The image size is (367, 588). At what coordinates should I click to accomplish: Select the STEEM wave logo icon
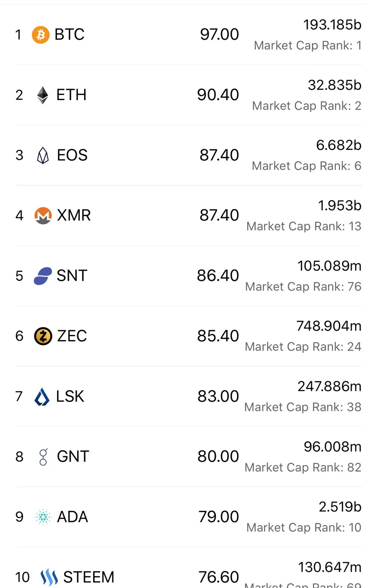pyautogui.click(x=49, y=577)
